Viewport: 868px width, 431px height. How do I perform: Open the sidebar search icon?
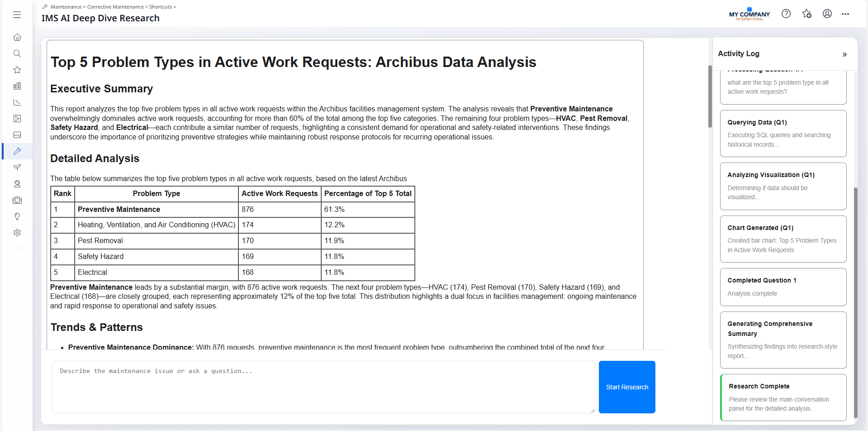point(17,53)
